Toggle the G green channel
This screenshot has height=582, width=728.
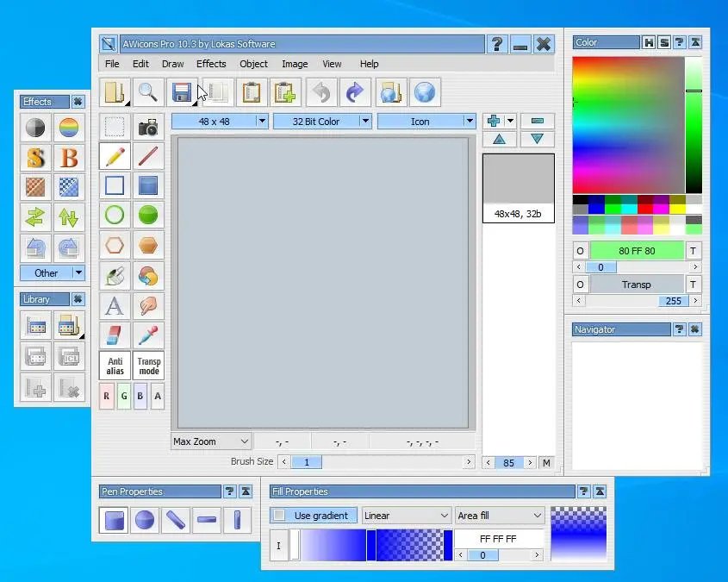(124, 397)
